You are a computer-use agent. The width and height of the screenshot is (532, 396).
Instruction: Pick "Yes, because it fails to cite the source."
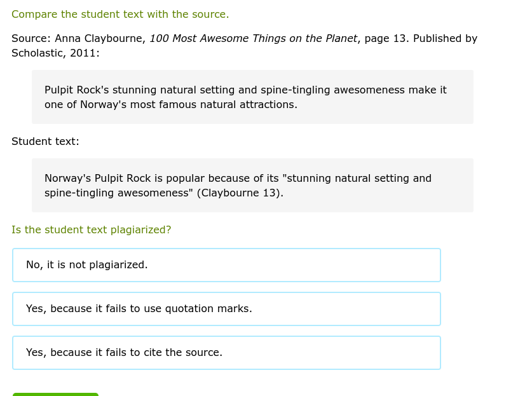[226, 352]
